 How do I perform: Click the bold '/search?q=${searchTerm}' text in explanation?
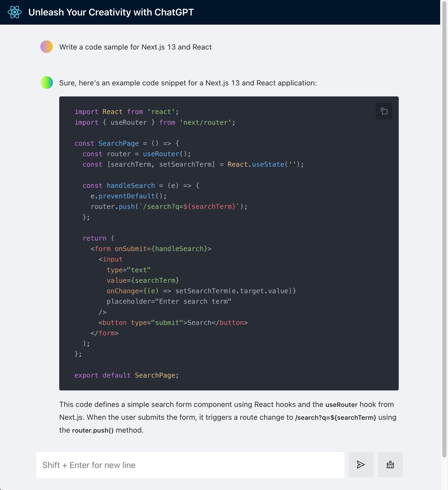(x=336, y=417)
